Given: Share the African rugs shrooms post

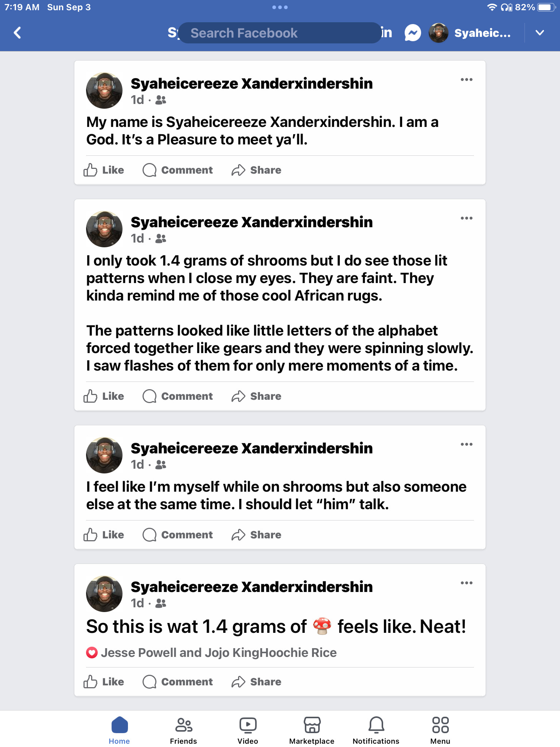Looking at the screenshot, I should 256,396.
